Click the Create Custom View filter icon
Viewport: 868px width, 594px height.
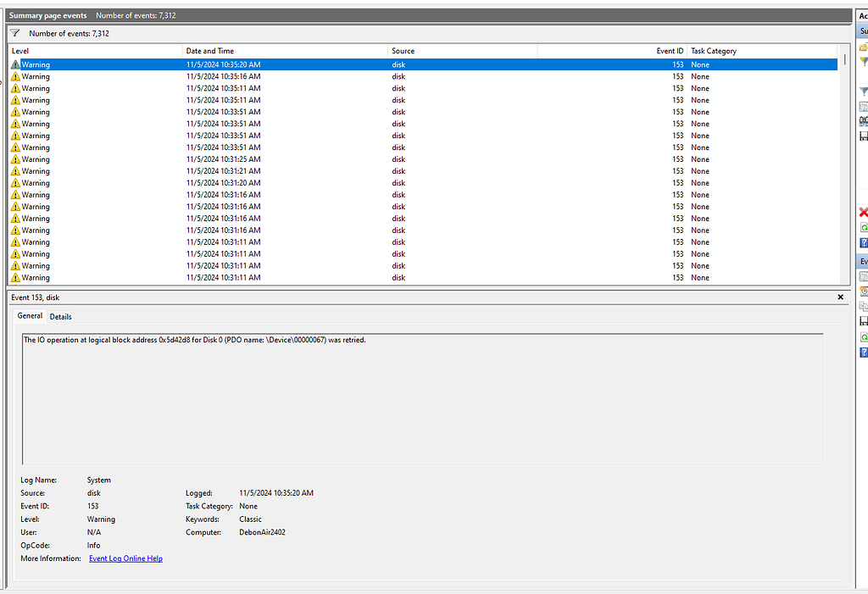[x=863, y=61]
